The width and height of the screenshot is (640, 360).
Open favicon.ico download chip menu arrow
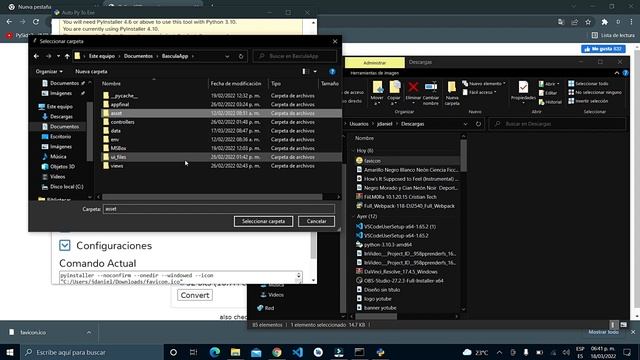(89, 333)
